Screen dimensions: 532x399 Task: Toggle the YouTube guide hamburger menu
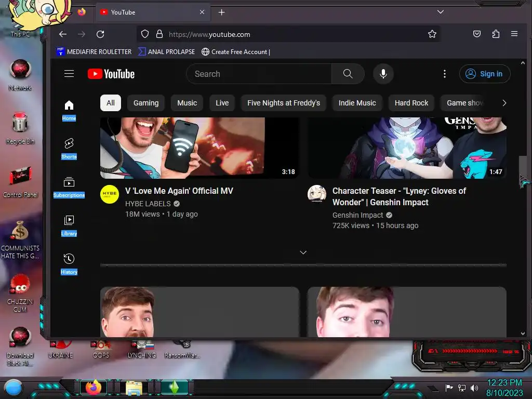click(69, 74)
